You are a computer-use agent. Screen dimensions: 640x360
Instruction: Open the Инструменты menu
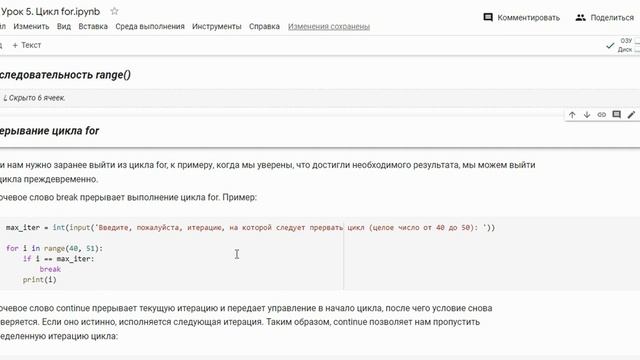tap(217, 27)
